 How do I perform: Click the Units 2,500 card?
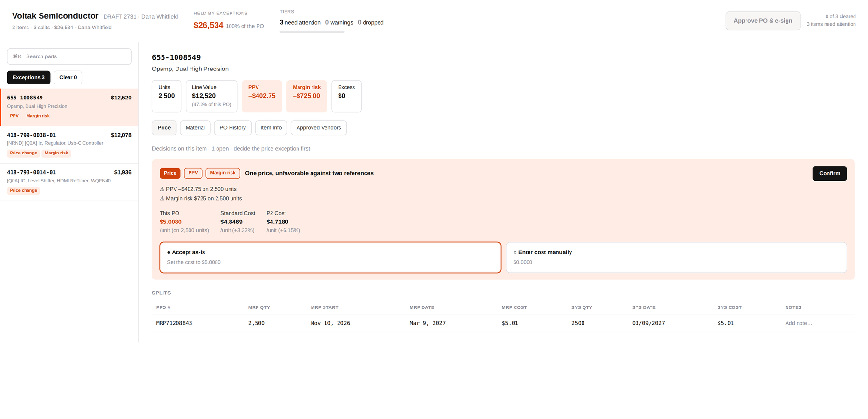tap(166, 96)
